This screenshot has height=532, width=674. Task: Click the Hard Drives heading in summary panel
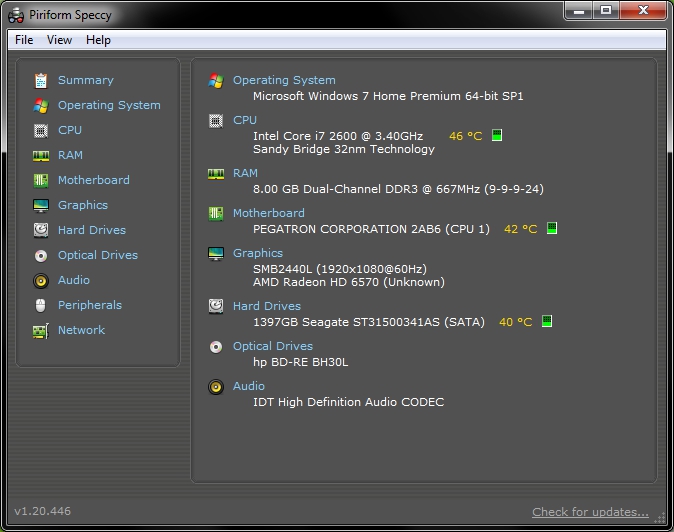point(266,306)
